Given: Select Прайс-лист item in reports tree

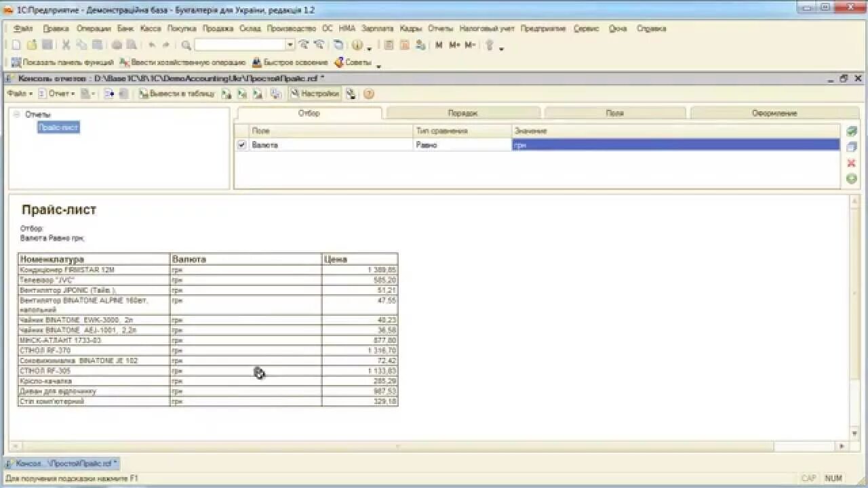Looking at the screenshot, I should point(59,127).
